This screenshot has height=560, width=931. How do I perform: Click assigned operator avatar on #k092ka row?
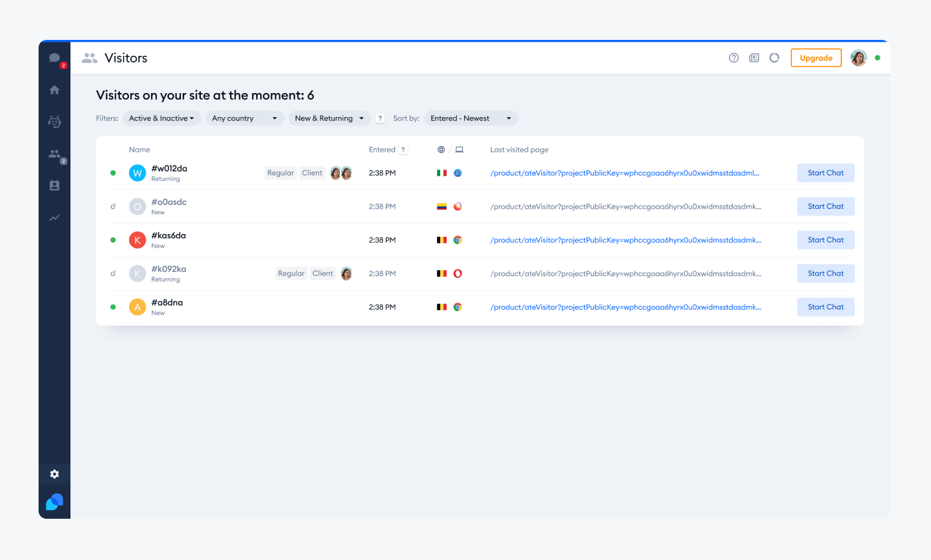tap(346, 273)
